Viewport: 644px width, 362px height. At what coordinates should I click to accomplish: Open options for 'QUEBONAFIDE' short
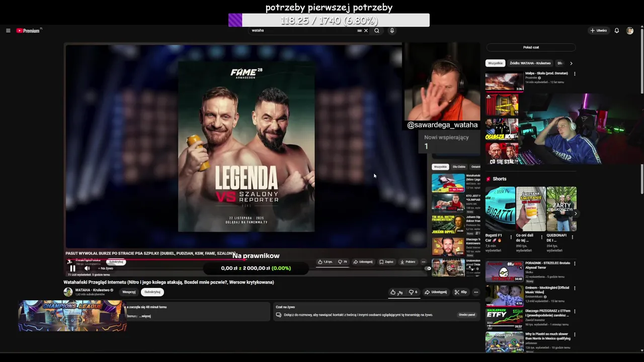pyautogui.click(x=573, y=237)
